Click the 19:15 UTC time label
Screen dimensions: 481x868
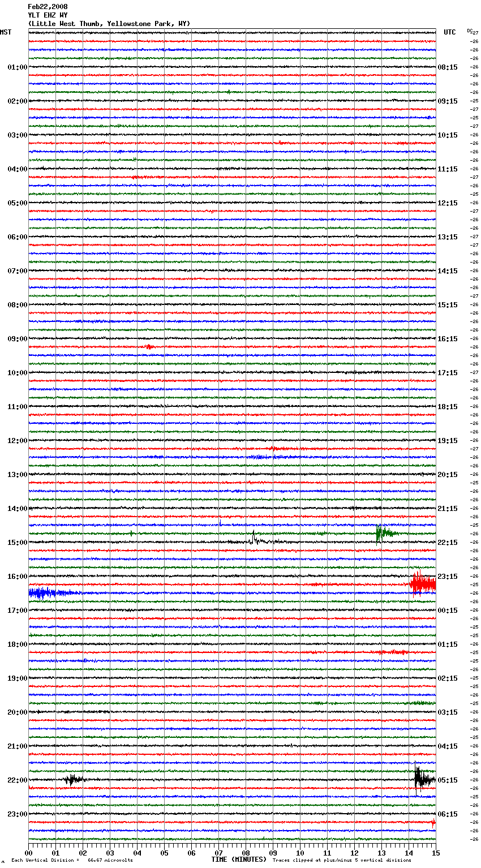point(448,441)
